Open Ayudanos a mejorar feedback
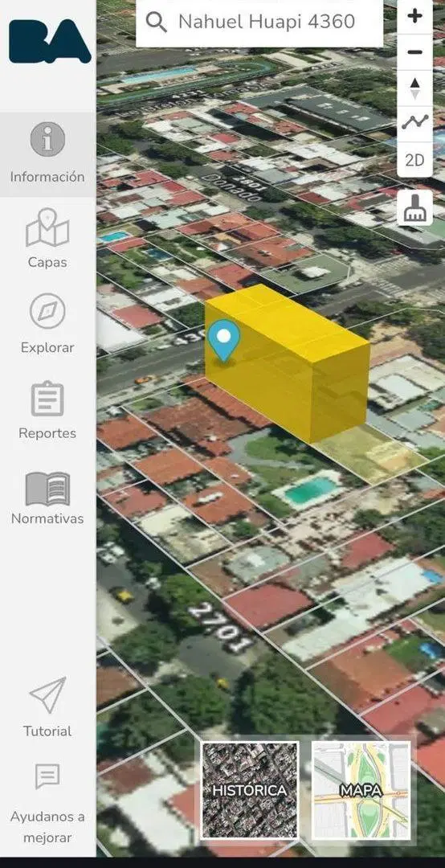 pyautogui.click(x=47, y=803)
